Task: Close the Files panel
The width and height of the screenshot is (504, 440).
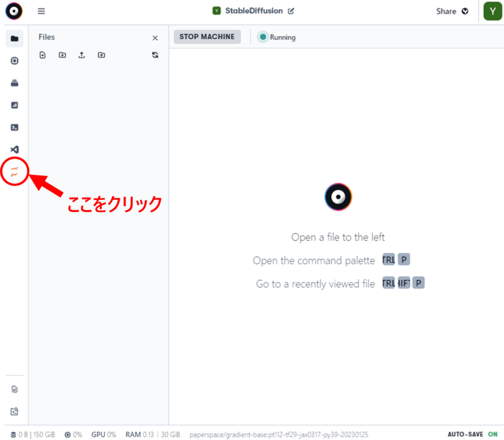Action: tap(155, 38)
